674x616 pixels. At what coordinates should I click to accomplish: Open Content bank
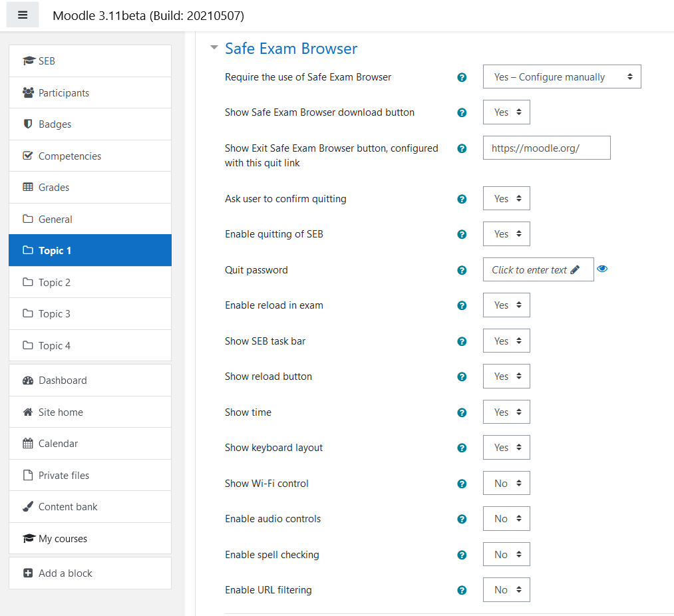click(90, 507)
